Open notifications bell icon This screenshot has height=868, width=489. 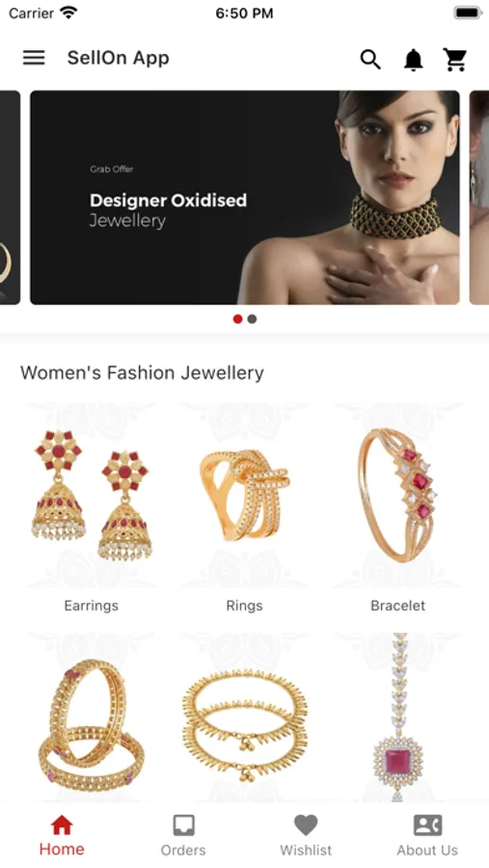(413, 59)
